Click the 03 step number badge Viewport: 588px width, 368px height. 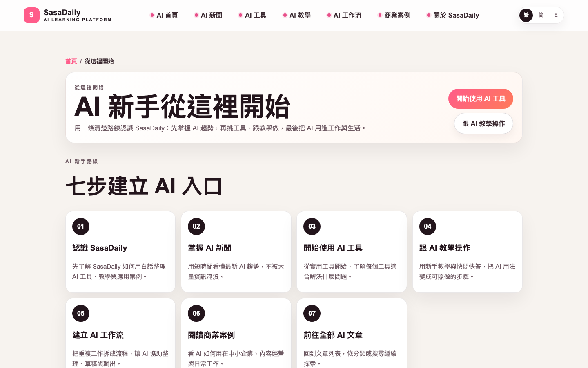(312, 227)
